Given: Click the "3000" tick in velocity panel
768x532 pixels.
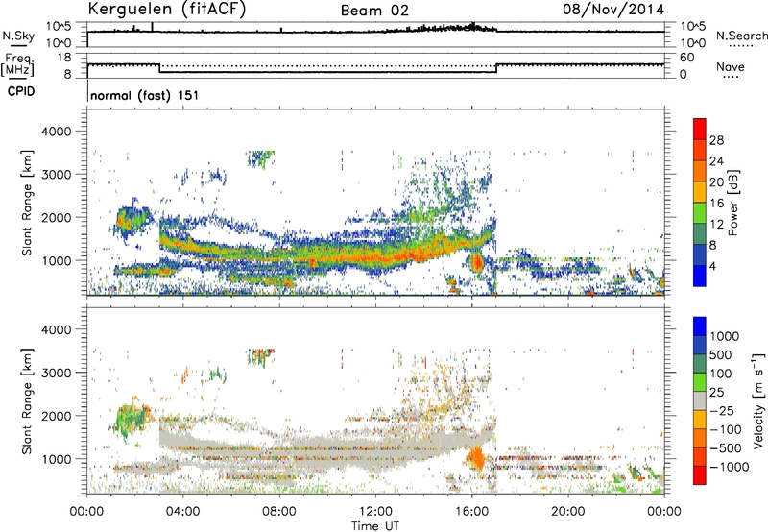Looking at the screenshot, I should point(56,373).
